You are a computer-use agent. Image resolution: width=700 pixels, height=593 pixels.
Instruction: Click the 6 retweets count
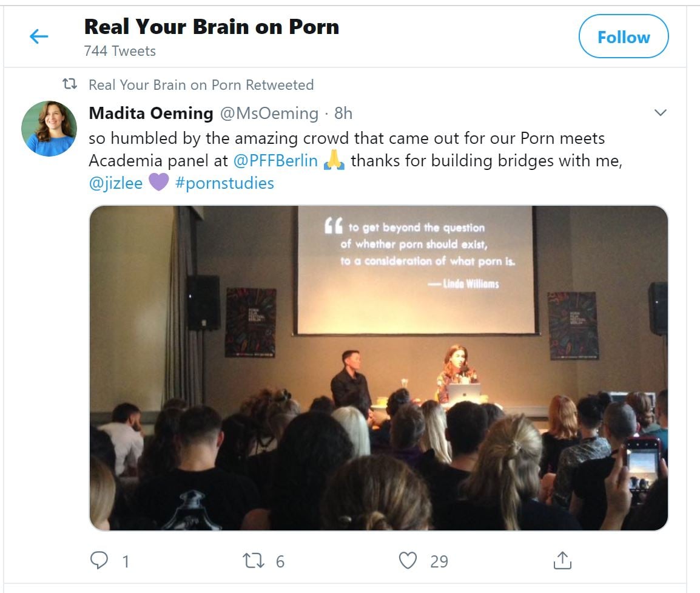(280, 561)
